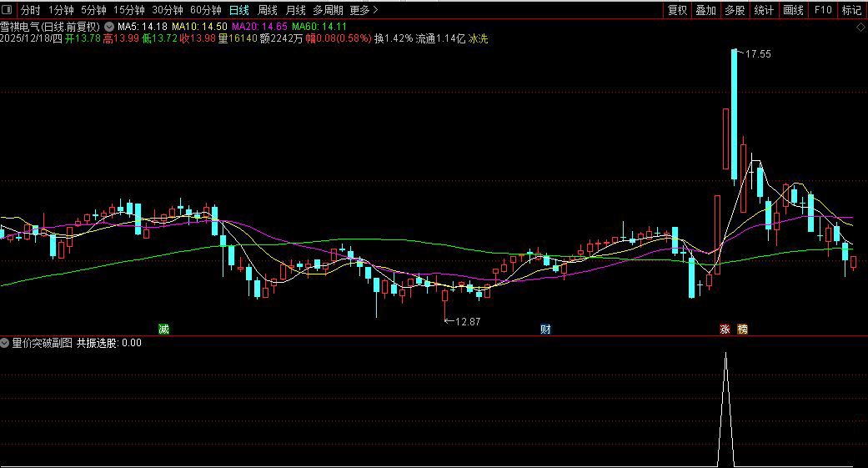Switch to 周线 weekly chart
The image size is (868, 468).
268,10
